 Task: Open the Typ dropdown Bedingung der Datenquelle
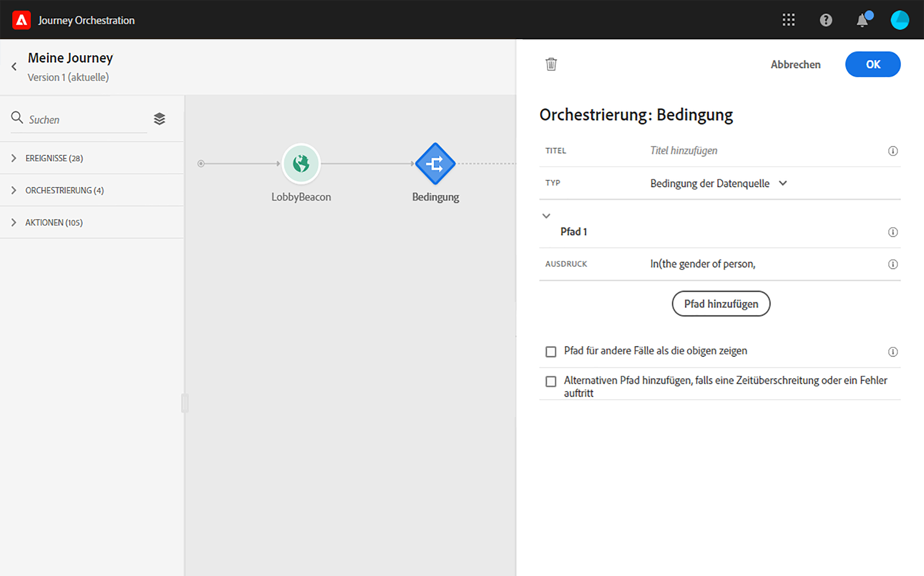[718, 183]
